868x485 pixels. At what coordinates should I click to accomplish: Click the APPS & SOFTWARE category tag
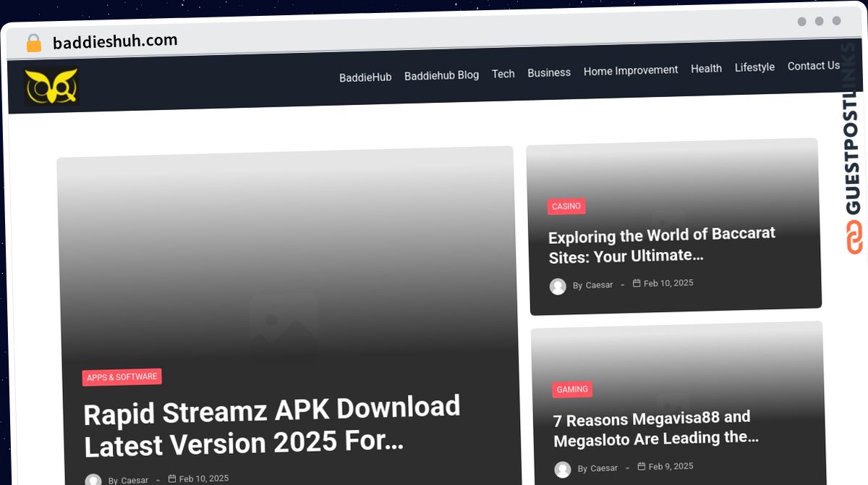tap(122, 377)
